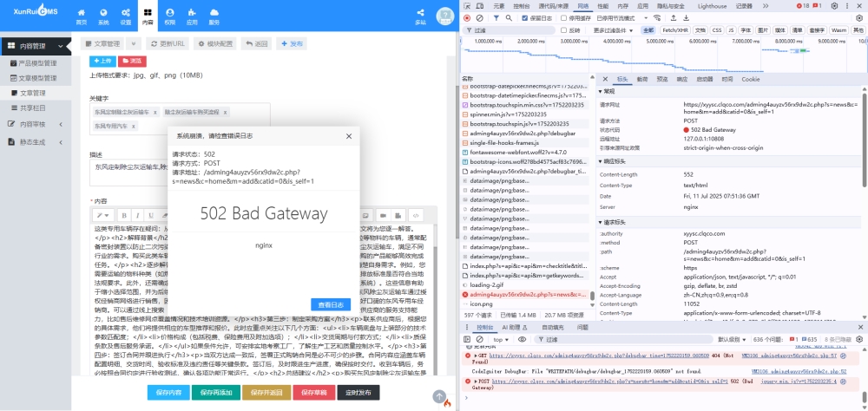This screenshot has height=411, width=868.
Task: Stop recording network log with red button
Action: coord(467,17)
